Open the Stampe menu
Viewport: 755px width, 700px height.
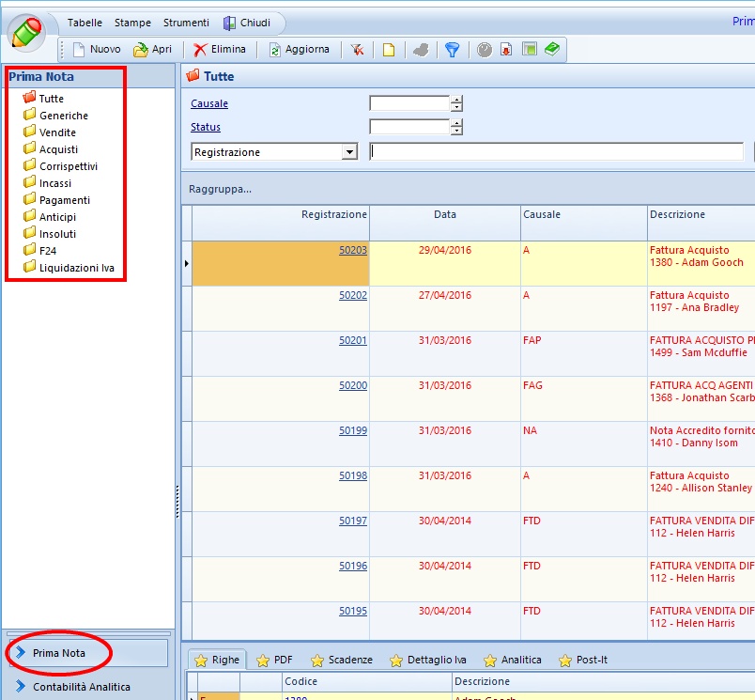point(132,23)
